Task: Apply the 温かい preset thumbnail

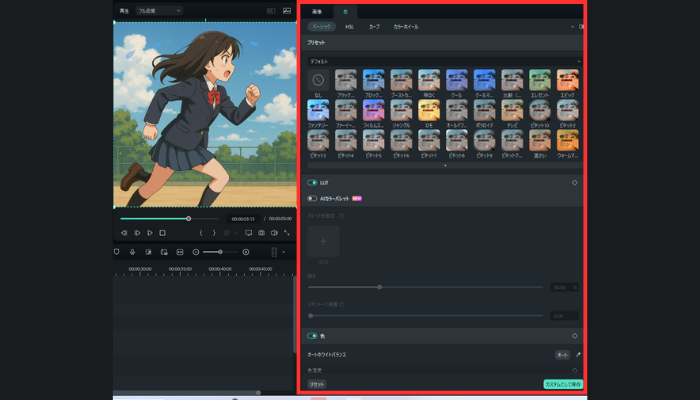Action: pos(540,141)
